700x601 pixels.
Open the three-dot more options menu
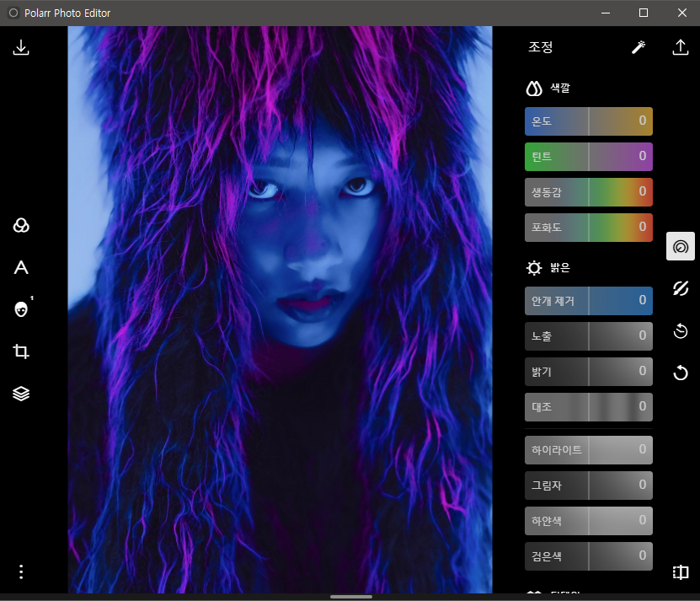(21, 571)
